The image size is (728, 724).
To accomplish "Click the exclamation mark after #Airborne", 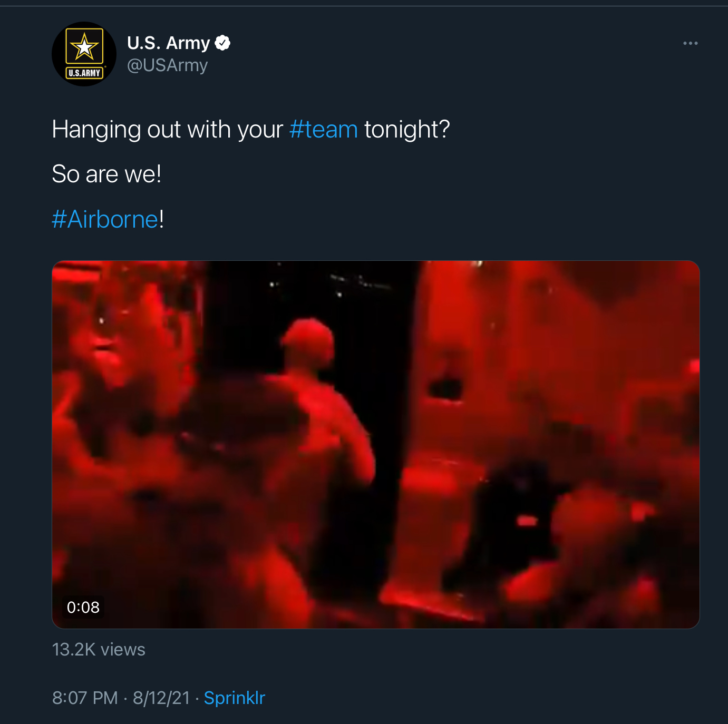I will pyautogui.click(x=162, y=219).
